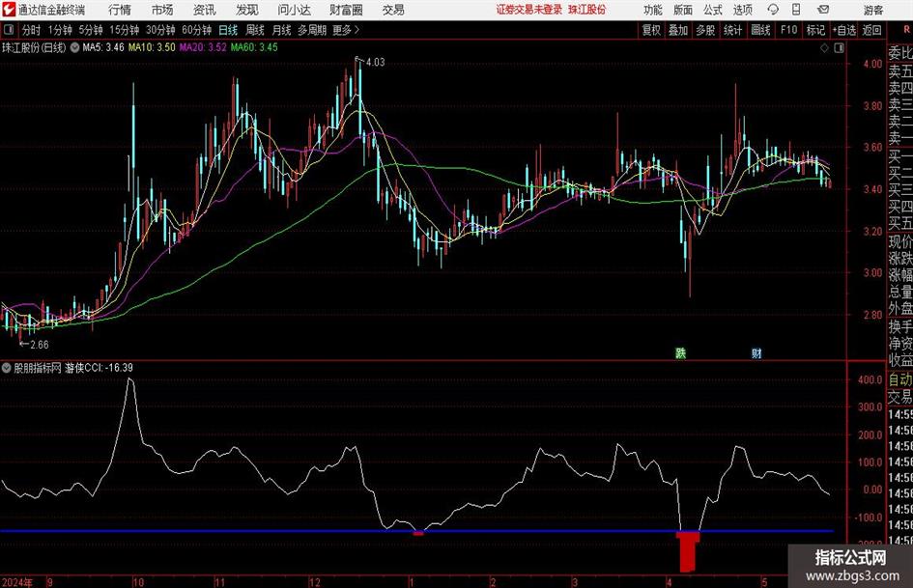Expand the main chart indicator dropdown arrow
Viewport: 913px width, 588px height.
pos(74,47)
